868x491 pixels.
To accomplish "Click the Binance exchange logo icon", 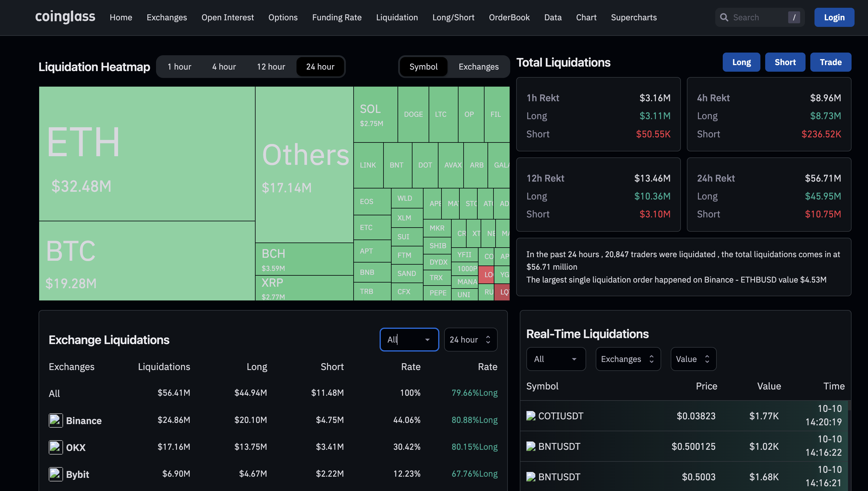I will [56, 420].
